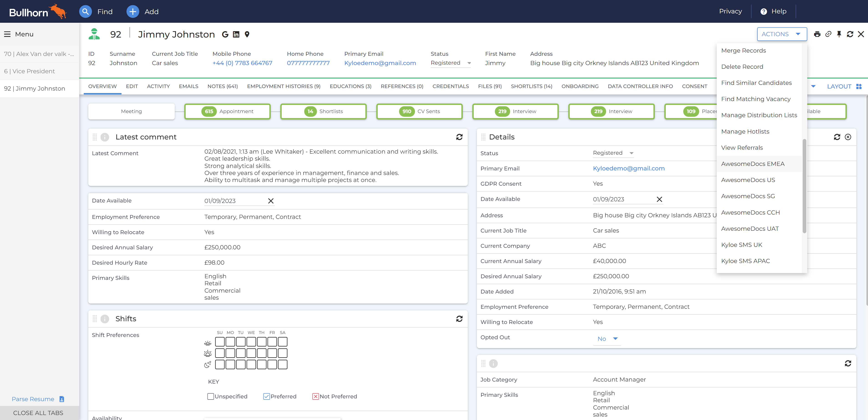Image resolution: width=868 pixels, height=420 pixels.
Task: Refresh the record using header refresh icon
Action: [x=850, y=34]
